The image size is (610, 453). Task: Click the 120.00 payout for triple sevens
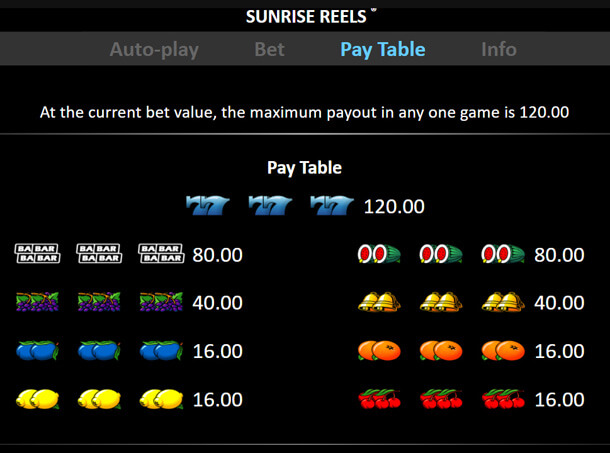(x=394, y=206)
